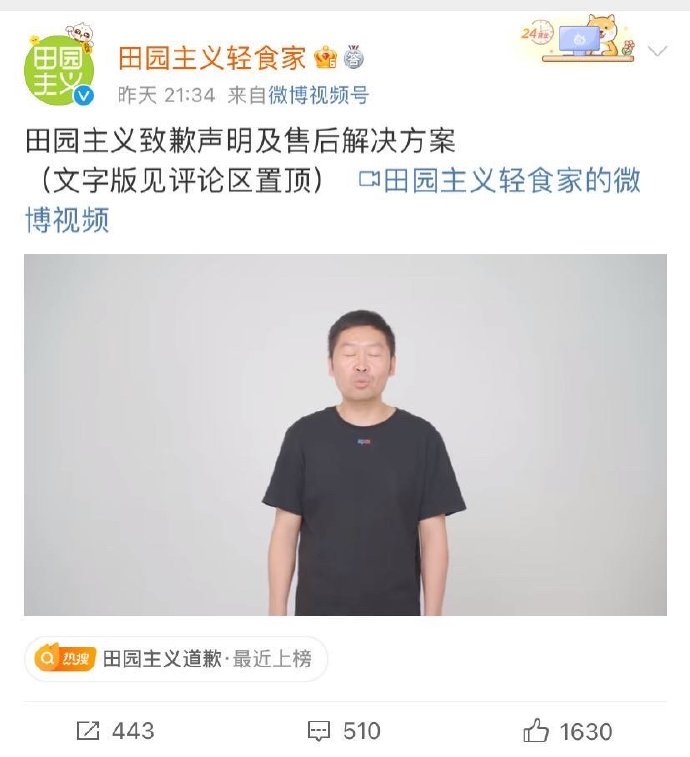Open the 田园主义轻食家的微博视频 link
The image size is (690, 757).
(x=332, y=200)
